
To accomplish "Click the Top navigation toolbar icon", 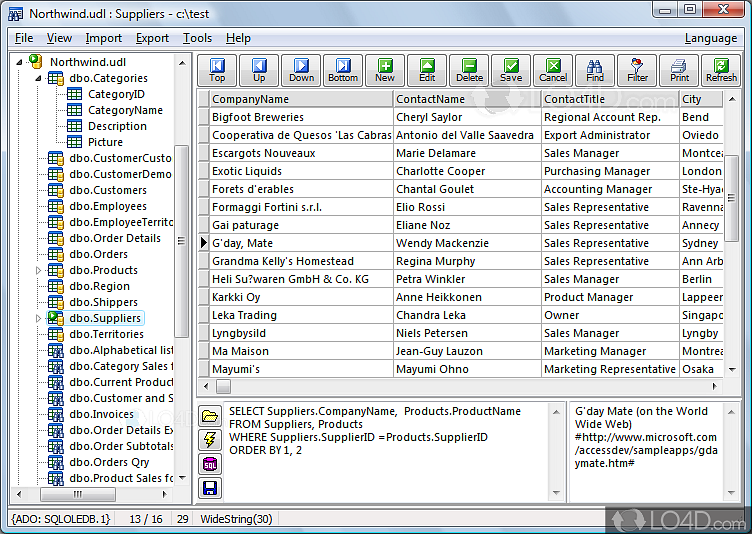I will tap(217, 70).
